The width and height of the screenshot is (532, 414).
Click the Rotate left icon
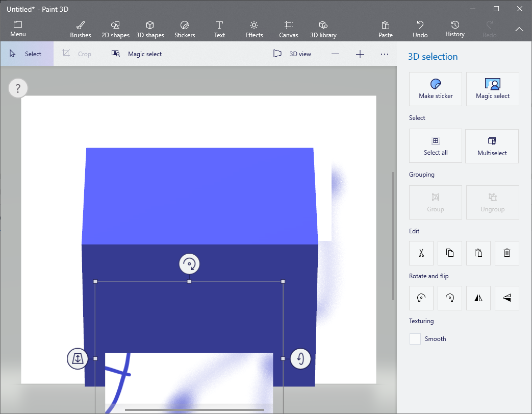pos(421,298)
